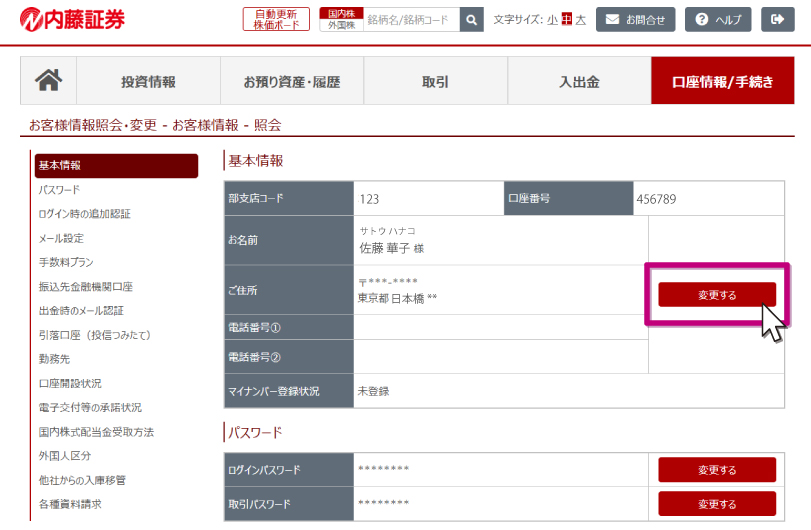Switch to the 入出金 tab
This screenshot has height=530, width=811.
click(x=579, y=82)
